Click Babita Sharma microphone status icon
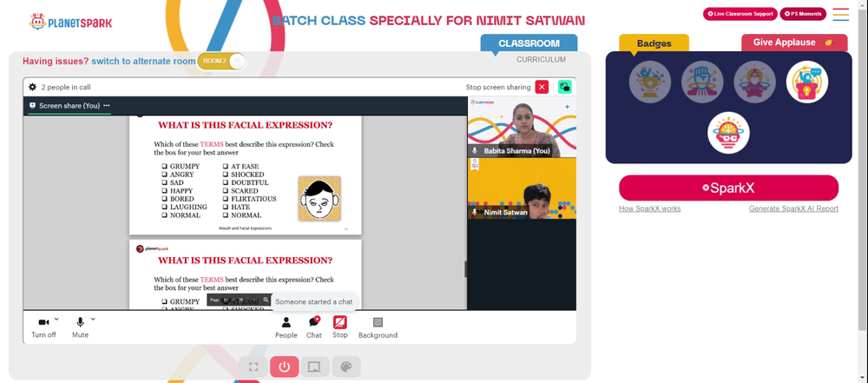868x383 pixels. click(x=475, y=151)
